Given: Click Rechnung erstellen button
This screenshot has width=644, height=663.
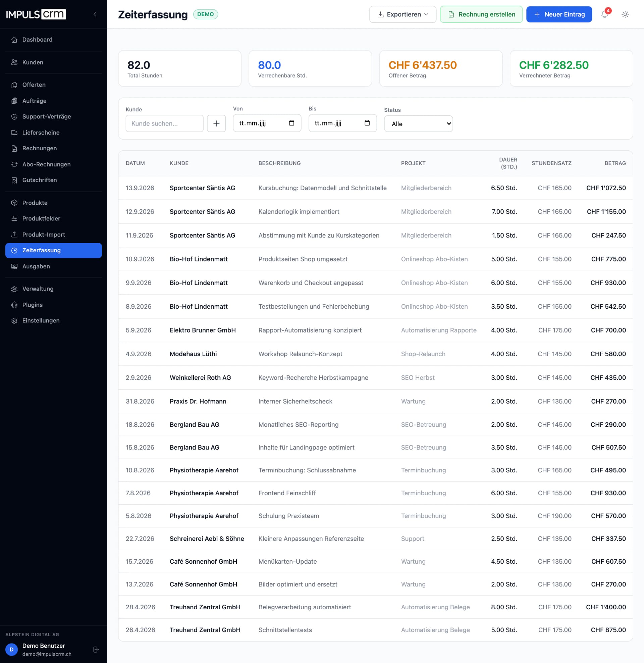Looking at the screenshot, I should (x=481, y=14).
